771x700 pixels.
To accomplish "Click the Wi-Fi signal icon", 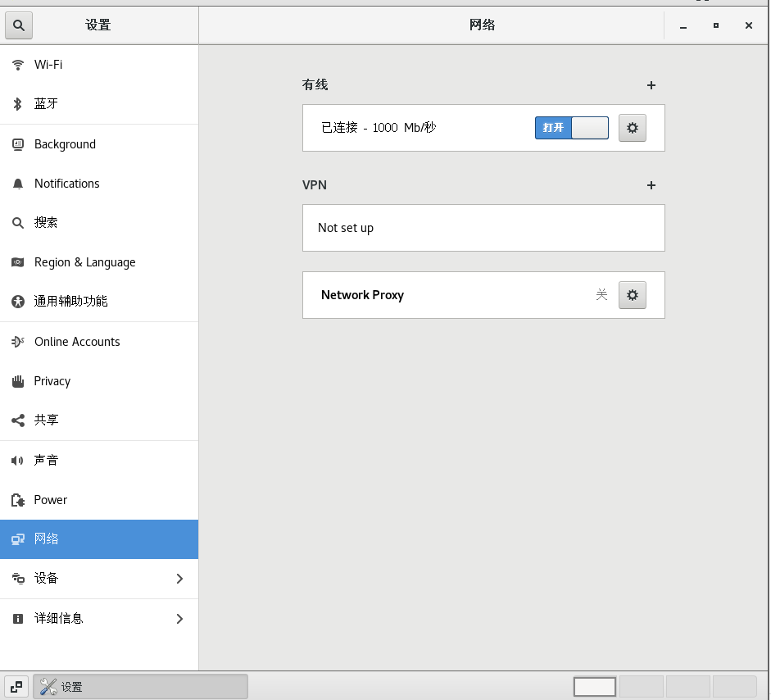I will (18, 65).
